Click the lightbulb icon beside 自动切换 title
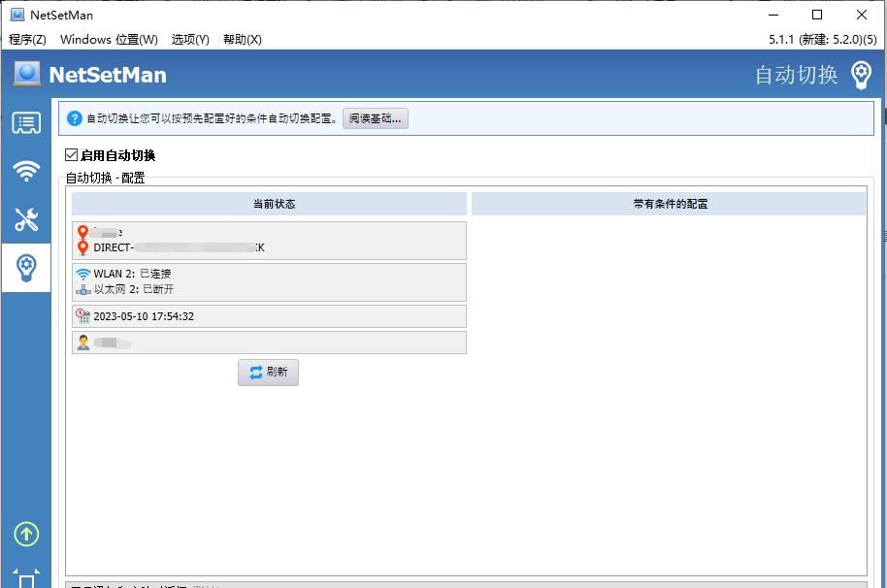The width and height of the screenshot is (887, 588). tap(861, 75)
